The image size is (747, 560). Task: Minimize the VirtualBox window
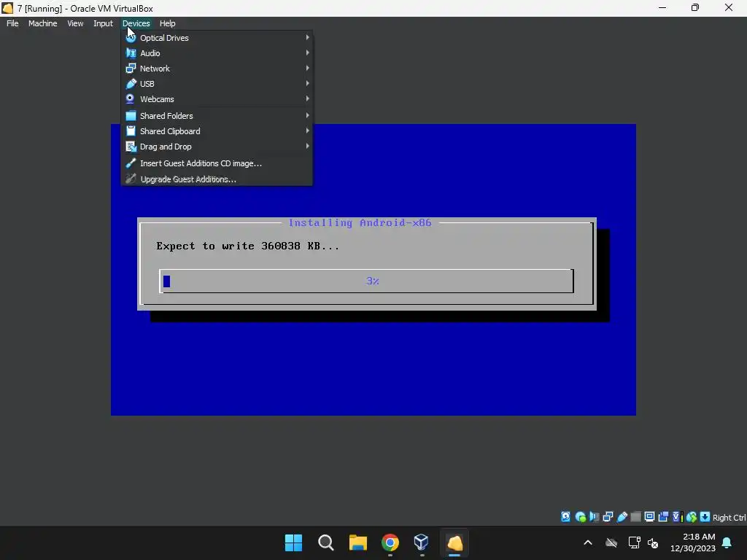[662, 8]
